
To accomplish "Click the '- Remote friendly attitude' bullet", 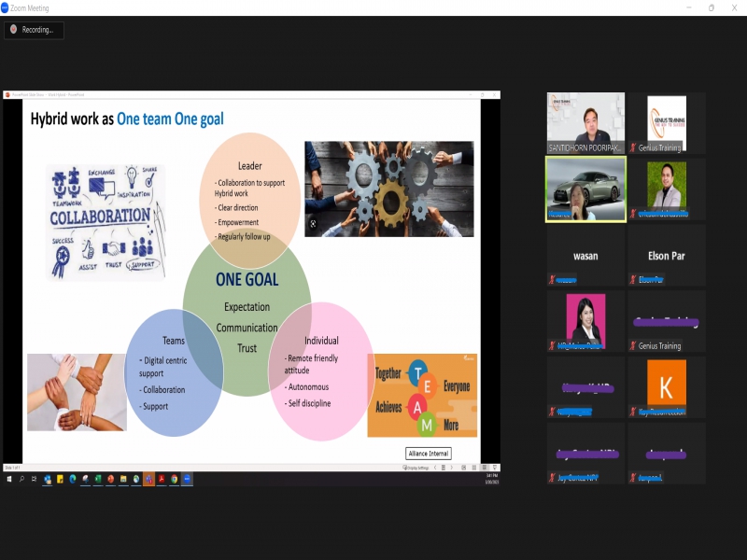I will coord(311,364).
